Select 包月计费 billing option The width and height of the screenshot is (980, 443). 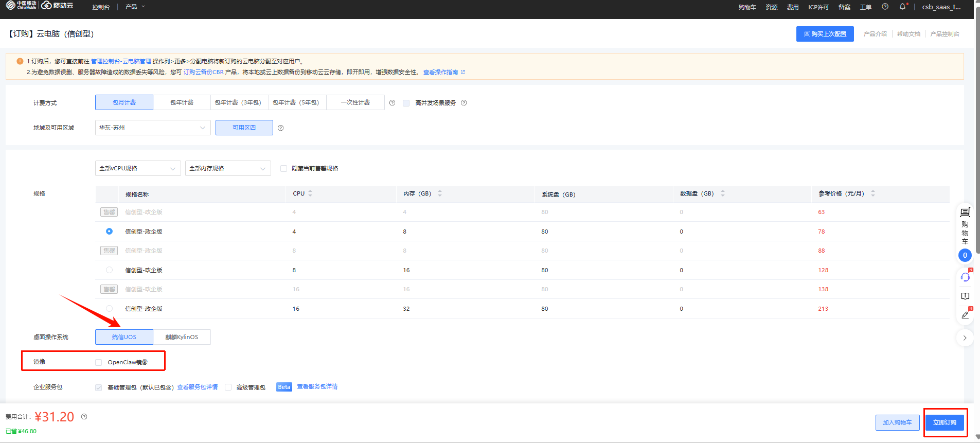pyautogui.click(x=124, y=102)
